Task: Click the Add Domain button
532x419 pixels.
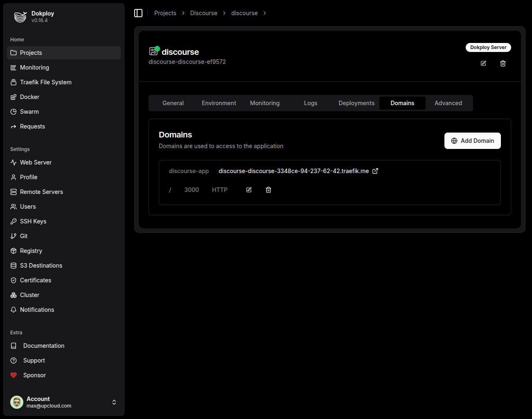Action: click(x=472, y=140)
